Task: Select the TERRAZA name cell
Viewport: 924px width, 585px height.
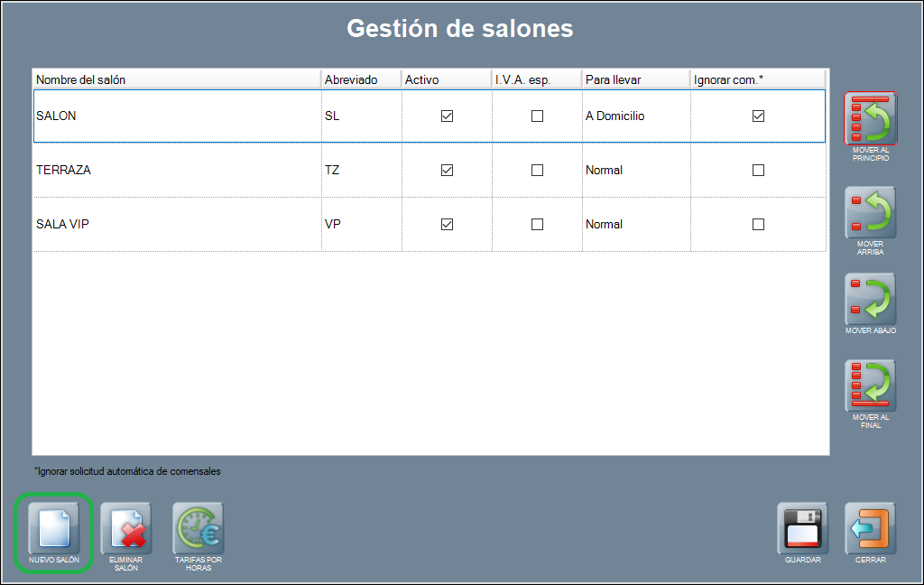Action: coord(176,171)
